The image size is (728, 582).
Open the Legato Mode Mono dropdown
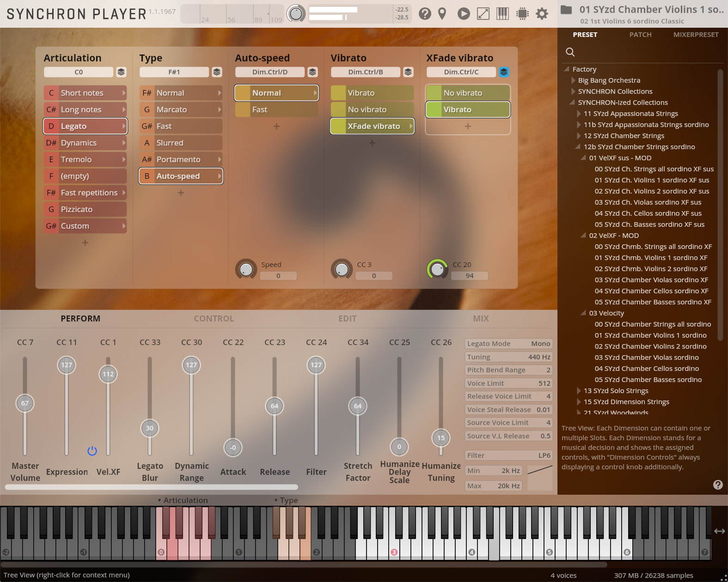pos(508,344)
